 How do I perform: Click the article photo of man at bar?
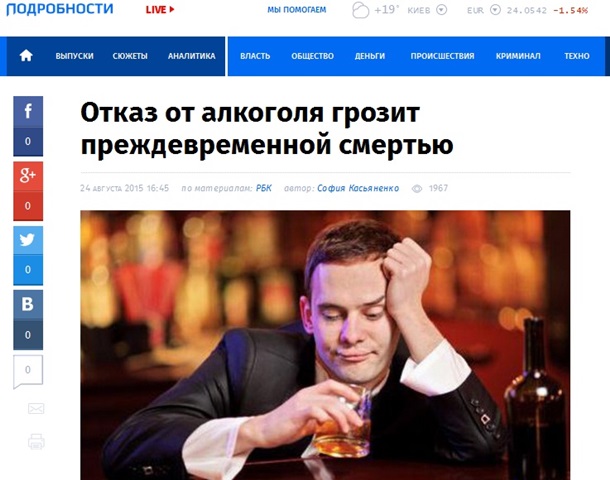(325, 345)
